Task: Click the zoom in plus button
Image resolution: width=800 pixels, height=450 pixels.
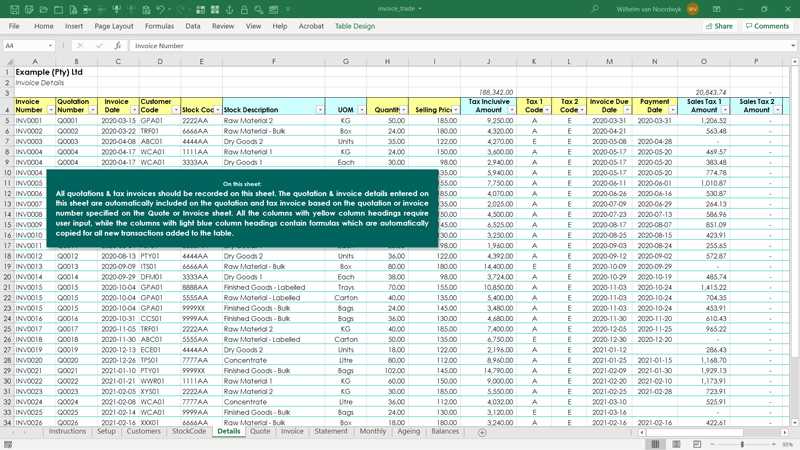Action: coord(773,444)
